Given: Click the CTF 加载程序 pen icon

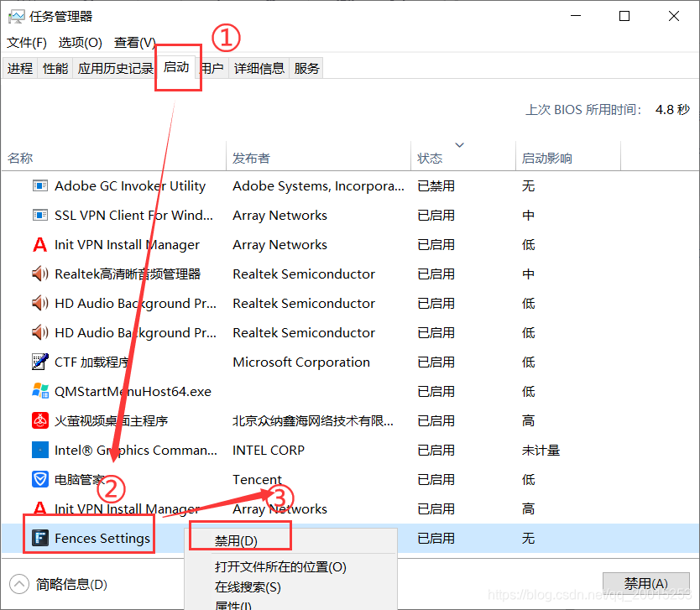Looking at the screenshot, I should tap(40, 362).
